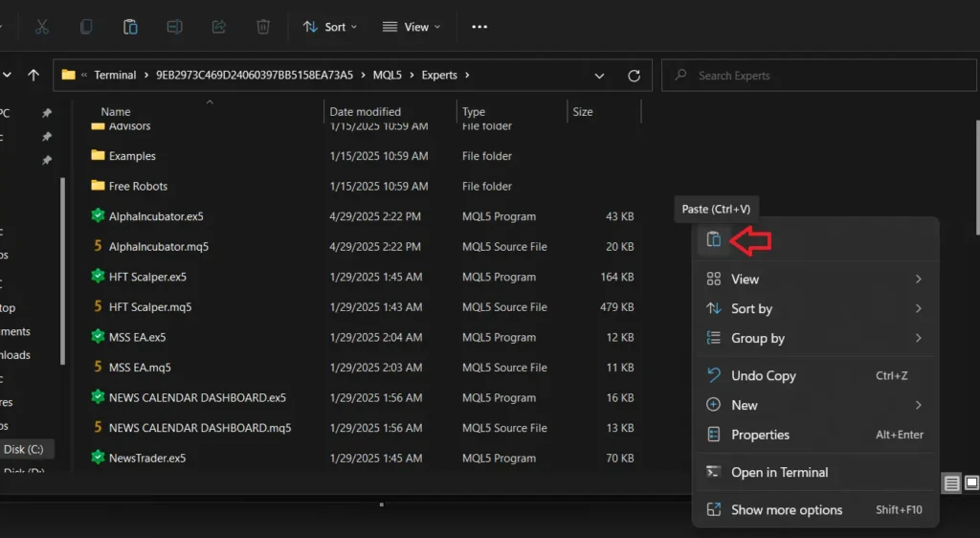The width and height of the screenshot is (980, 538).
Task: Select MSS EA.mq5 source file icon
Action: pos(98,367)
